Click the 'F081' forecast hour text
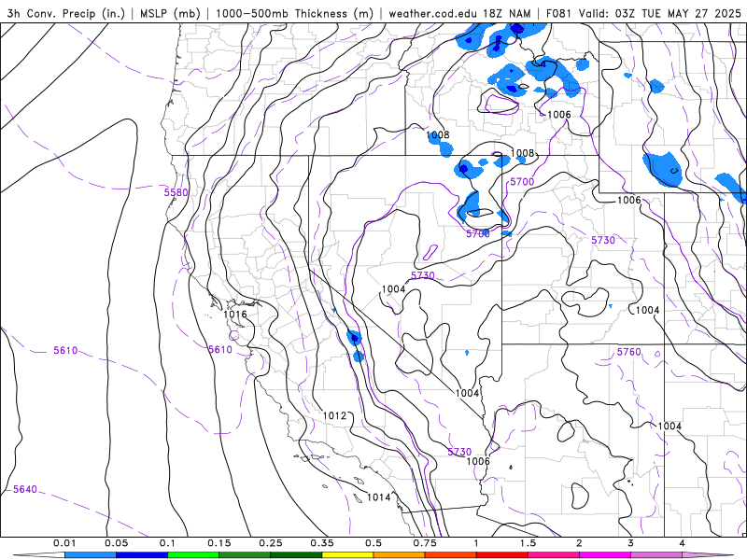 tap(558, 13)
